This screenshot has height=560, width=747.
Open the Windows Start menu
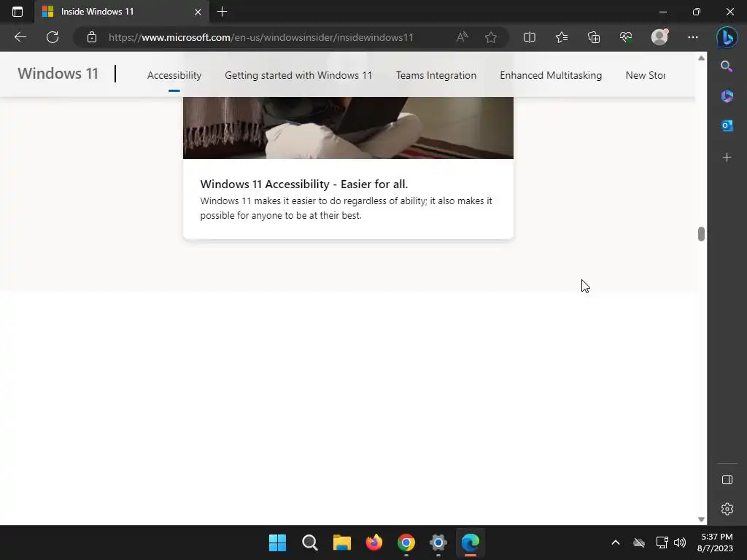(278, 542)
